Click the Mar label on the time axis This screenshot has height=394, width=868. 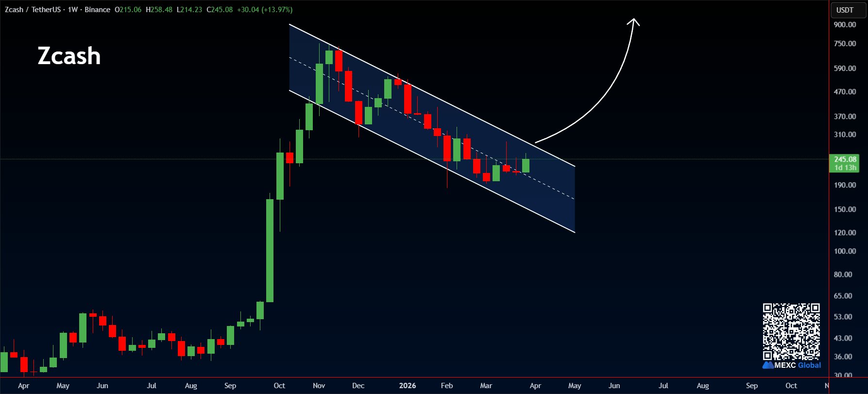click(486, 386)
